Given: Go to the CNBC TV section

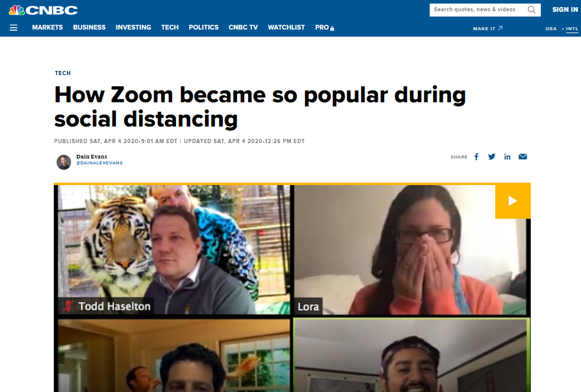Looking at the screenshot, I should [243, 27].
